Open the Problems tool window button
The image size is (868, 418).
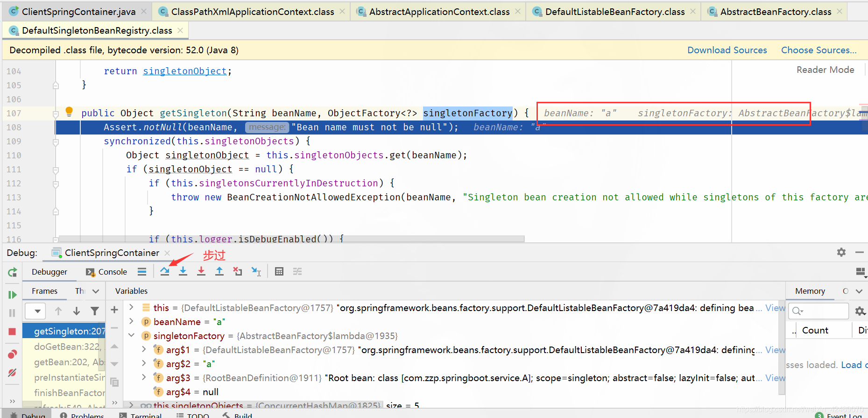82,415
